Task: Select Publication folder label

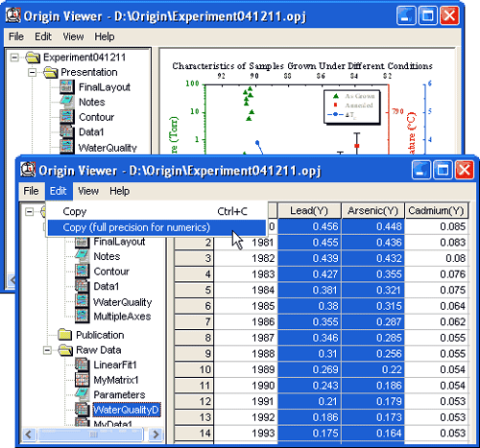Action: point(100,335)
